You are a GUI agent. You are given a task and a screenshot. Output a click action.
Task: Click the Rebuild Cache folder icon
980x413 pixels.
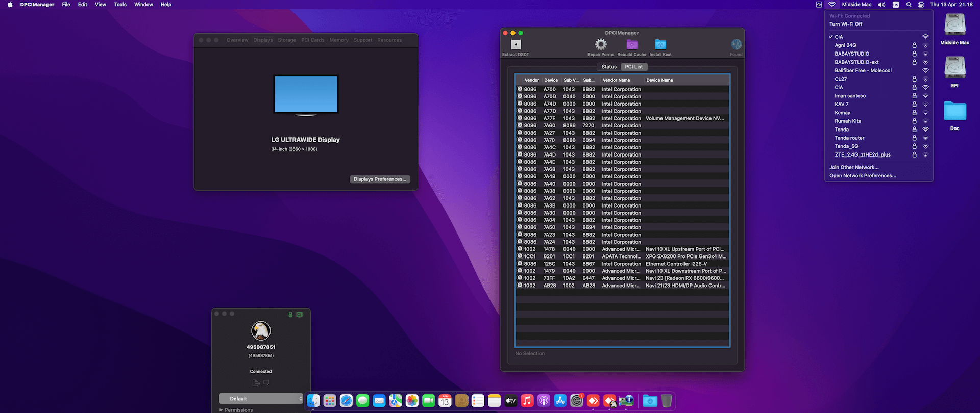[632, 45]
